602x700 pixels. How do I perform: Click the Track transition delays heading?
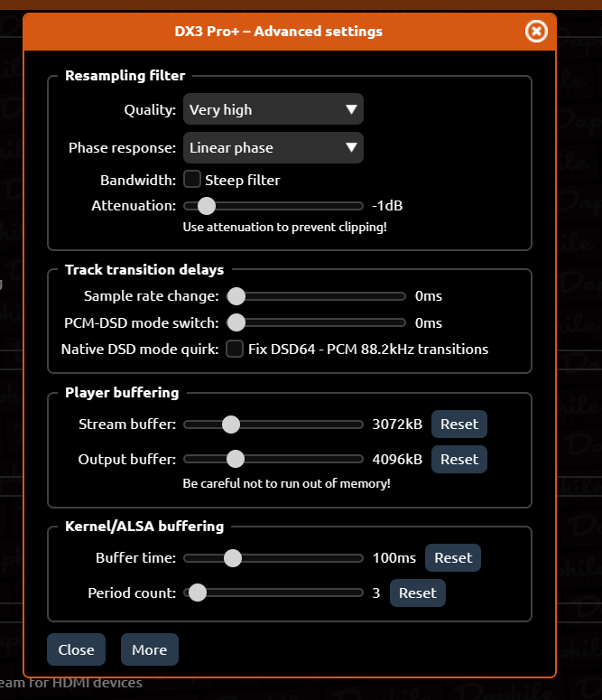(144, 270)
